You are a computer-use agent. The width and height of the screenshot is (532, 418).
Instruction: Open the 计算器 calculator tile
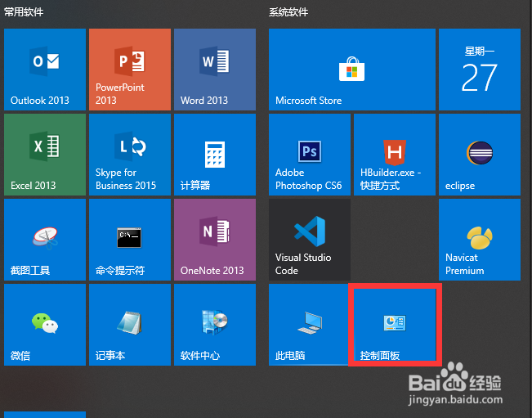click(x=215, y=155)
